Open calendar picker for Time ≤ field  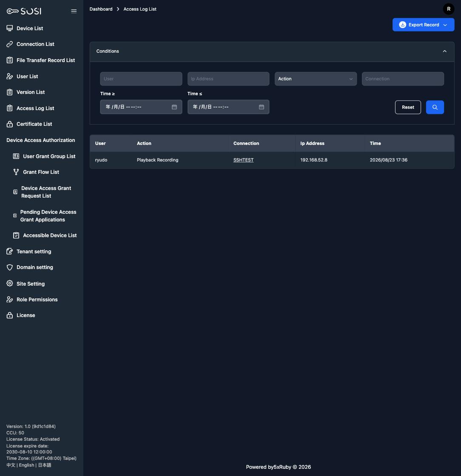pyautogui.click(x=262, y=107)
